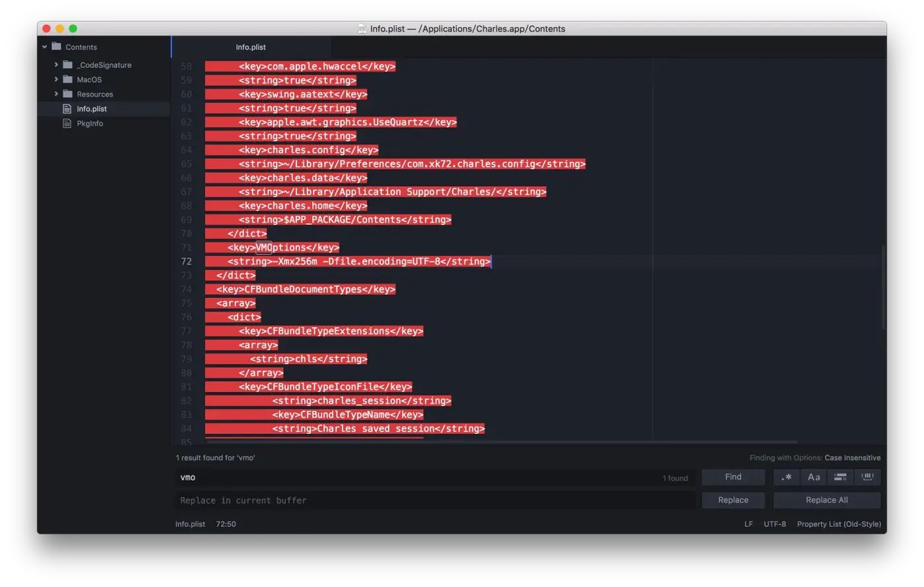Click com.apple.hwaccel key on line 58
Viewport: 924px width, 587px height.
click(314, 67)
